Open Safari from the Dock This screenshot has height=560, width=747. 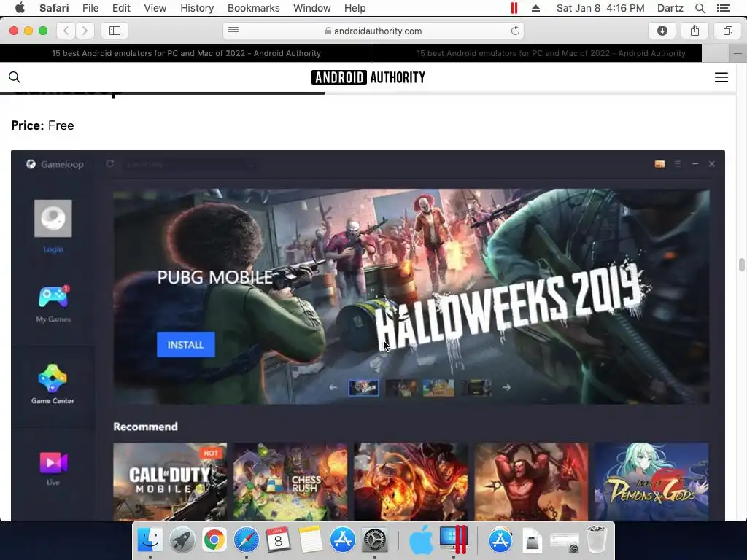click(247, 540)
